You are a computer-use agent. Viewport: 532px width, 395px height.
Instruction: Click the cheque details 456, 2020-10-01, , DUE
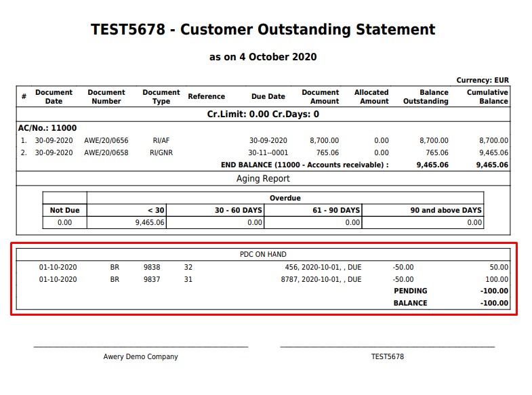323,267
